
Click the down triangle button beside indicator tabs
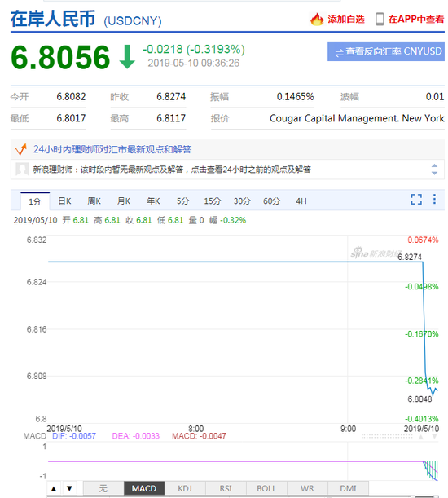tap(69, 488)
